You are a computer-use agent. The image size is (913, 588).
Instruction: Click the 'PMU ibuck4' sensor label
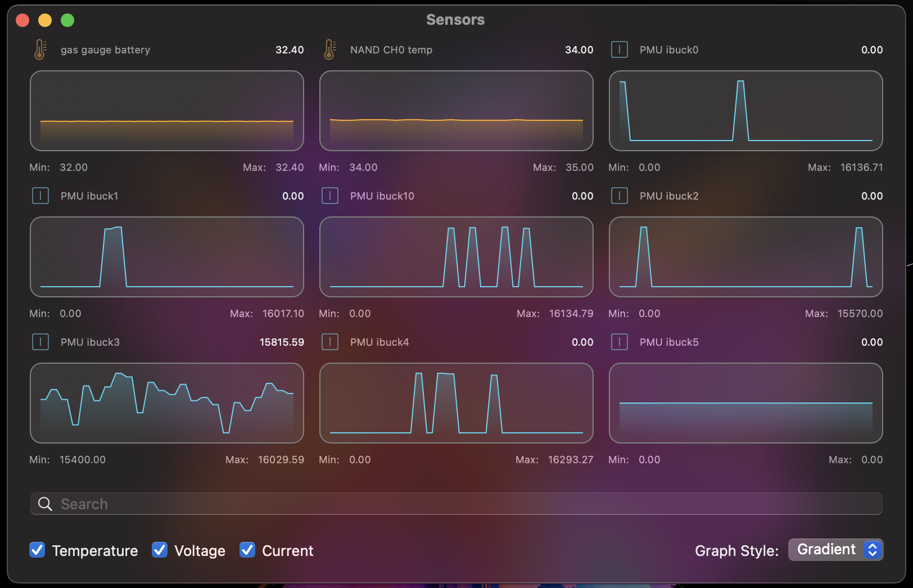tap(379, 342)
